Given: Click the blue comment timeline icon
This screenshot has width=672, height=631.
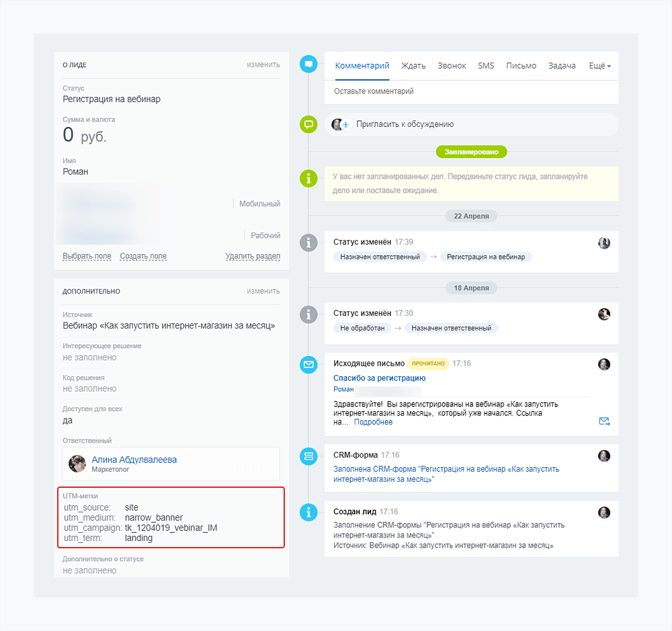Looking at the screenshot, I should [308, 65].
